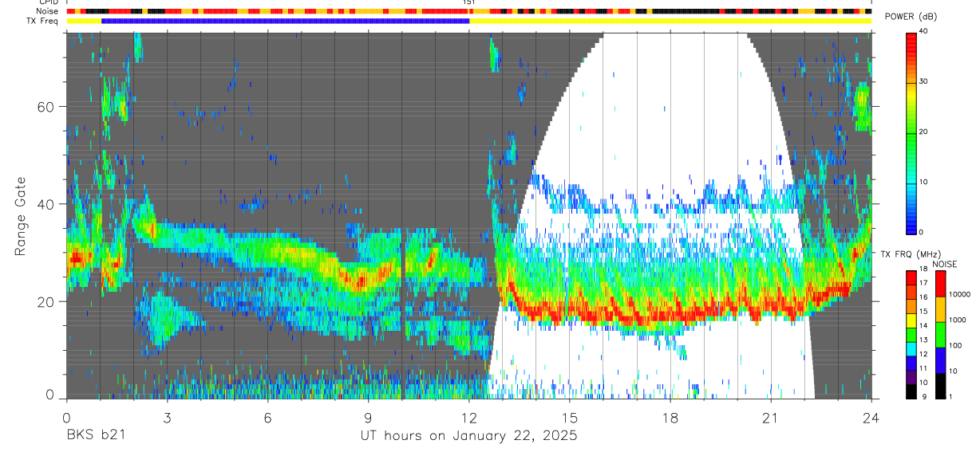Click the TX FRQ (MHz) legend title
The height and width of the screenshot is (452, 980).
click(x=910, y=254)
